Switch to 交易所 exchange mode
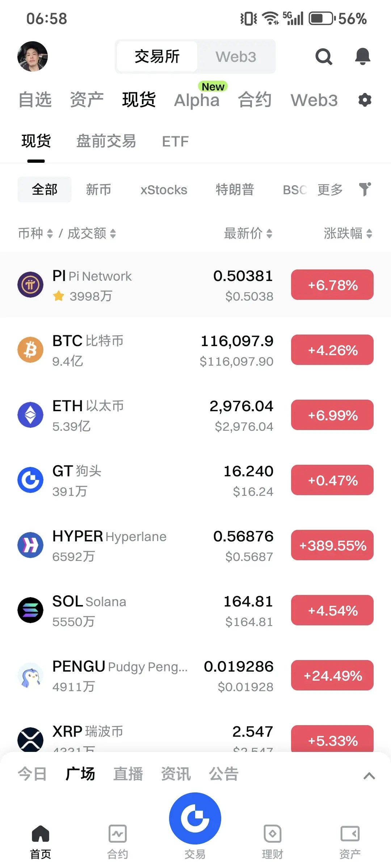Image resolution: width=391 pixels, height=868 pixels. (157, 57)
